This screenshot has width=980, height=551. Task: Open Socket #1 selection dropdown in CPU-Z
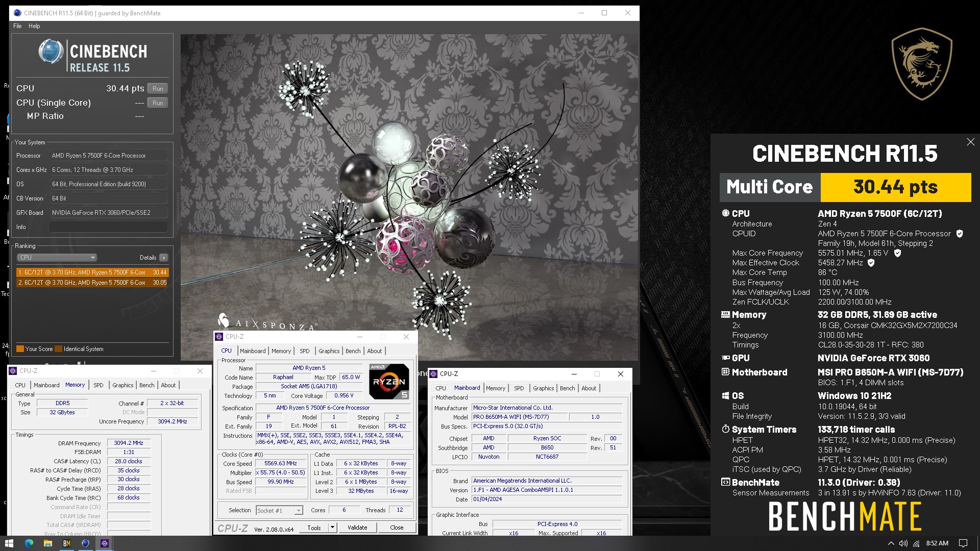(279, 510)
